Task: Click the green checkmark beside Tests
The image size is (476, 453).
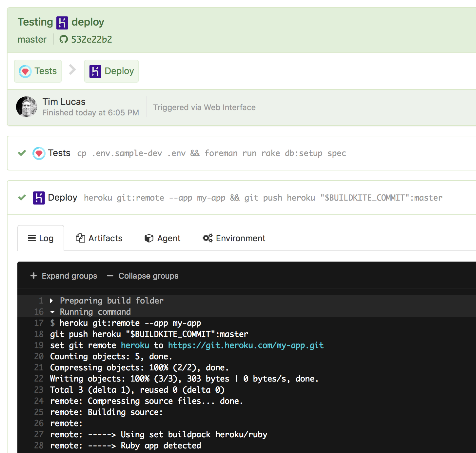Action: pos(22,153)
